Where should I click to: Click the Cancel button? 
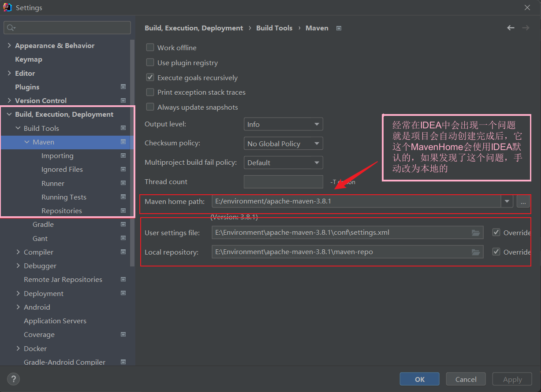466,379
